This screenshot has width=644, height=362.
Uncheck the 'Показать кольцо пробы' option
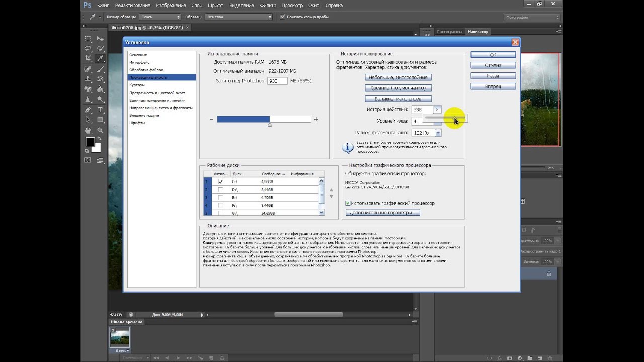(x=283, y=17)
